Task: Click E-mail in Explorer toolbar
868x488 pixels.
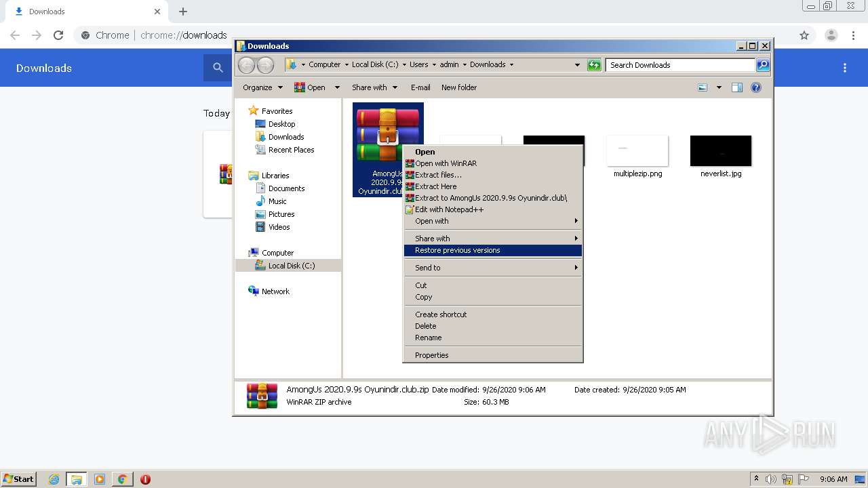Action: (420, 87)
